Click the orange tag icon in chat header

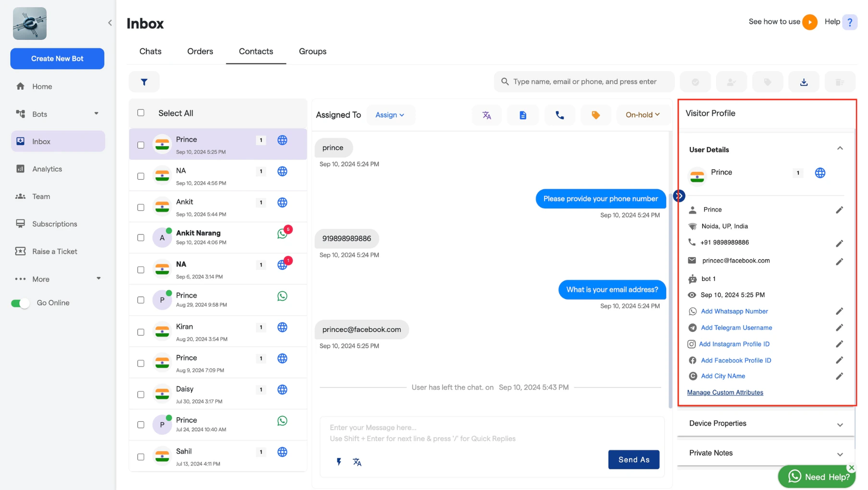(595, 115)
